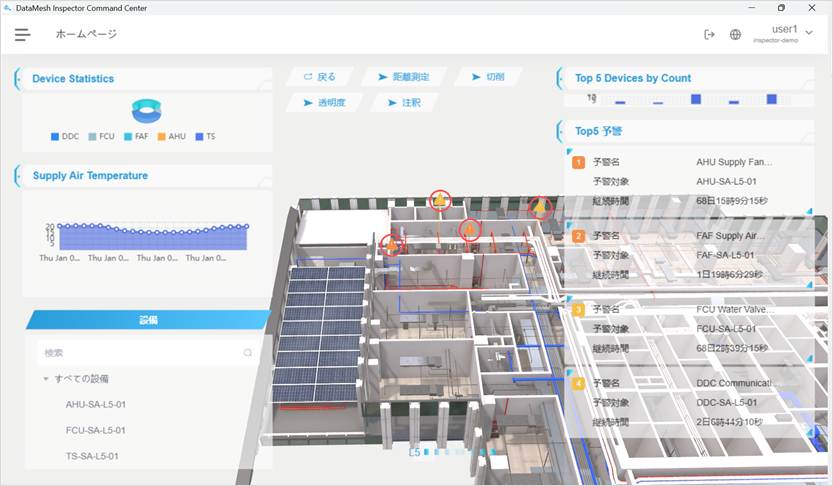Click the globe language icon
Image resolution: width=833 pixels, height=486 pixels.
coord(736,34)
